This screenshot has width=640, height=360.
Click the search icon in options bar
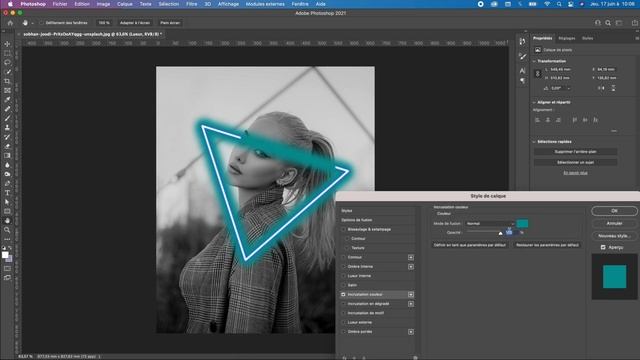click(x=608, y=23)
